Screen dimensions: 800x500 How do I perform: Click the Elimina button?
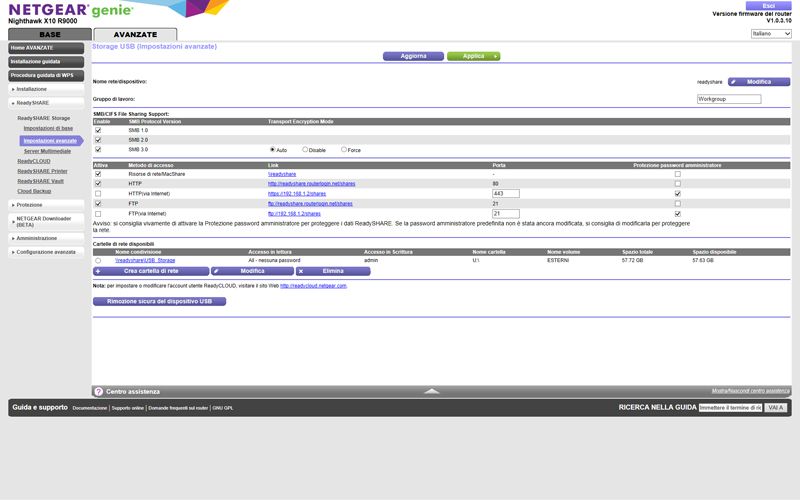click(333, 271)
